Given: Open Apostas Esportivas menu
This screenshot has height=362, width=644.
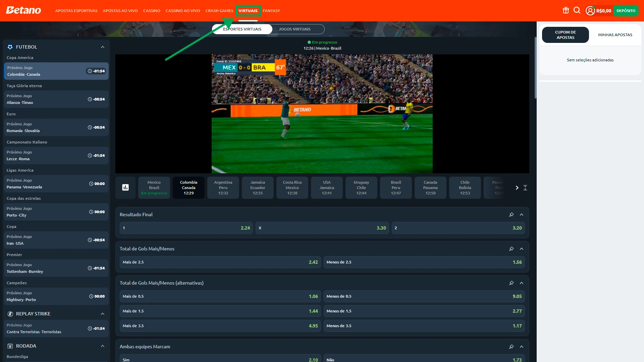Looking at the screenshot, I should [x=76, y=11].
